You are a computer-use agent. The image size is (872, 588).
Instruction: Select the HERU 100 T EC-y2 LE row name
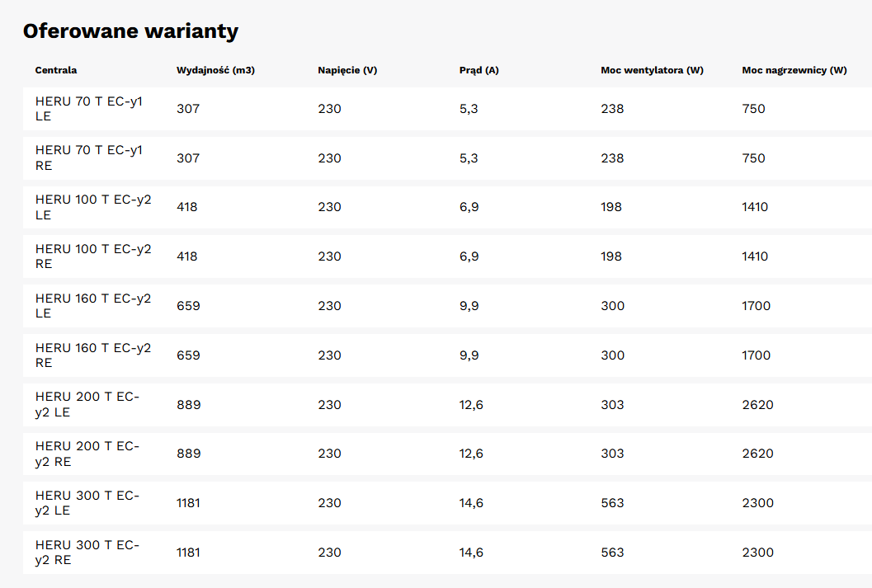pos(93,207)
